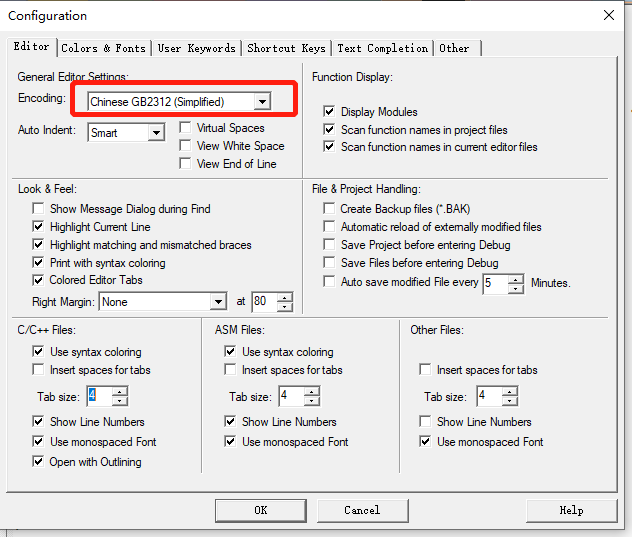Enable View White Space option
Image resolution: width=632 pixels, height=537 pixels.
point(185,146)
